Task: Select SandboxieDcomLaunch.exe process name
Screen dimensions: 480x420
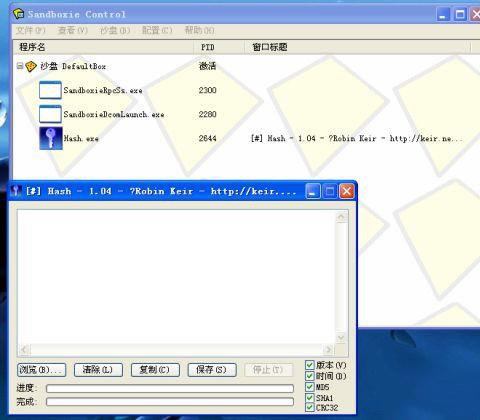Action: [114, 114]
